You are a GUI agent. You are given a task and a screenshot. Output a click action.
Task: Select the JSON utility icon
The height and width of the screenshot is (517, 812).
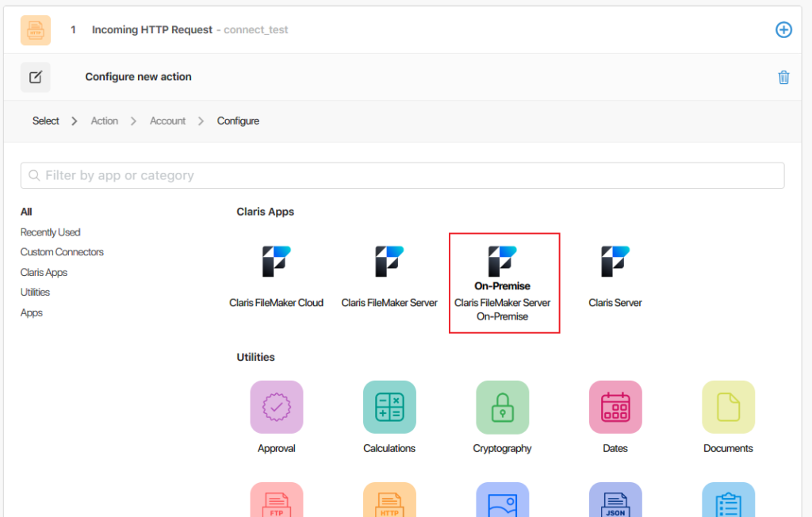click(x=615, y=501)
